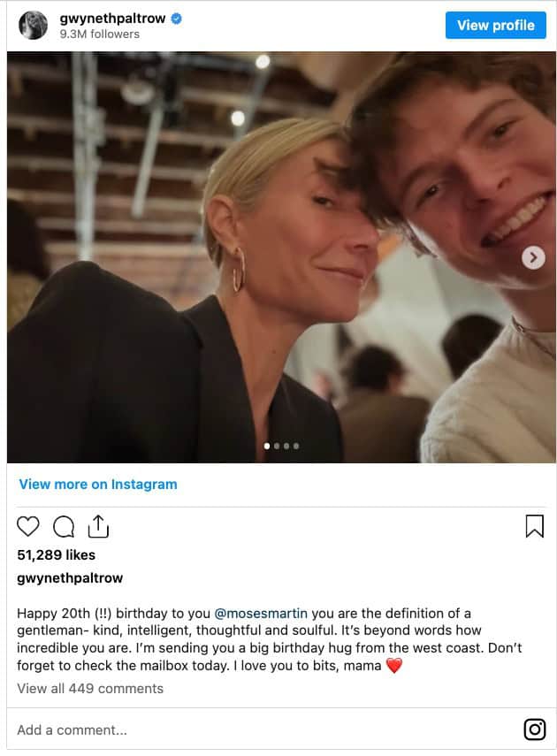
Task: Click the blue verified badge
Action: [x=177, y=18]
